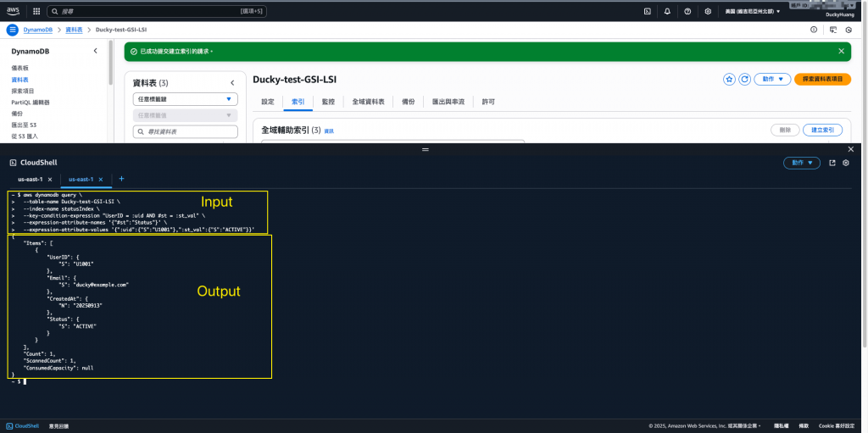Open the DuckyHuang account menu

click(x=840, y=15)
